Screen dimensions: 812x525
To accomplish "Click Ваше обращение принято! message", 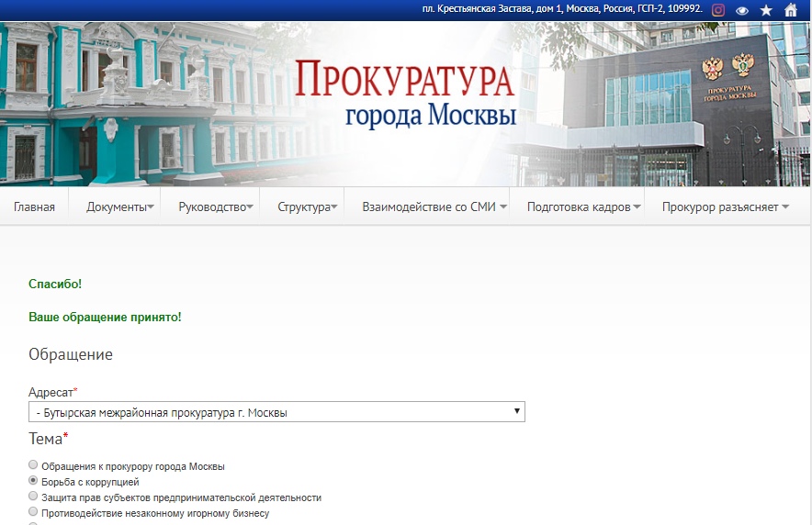I will (x=105, y=317).
